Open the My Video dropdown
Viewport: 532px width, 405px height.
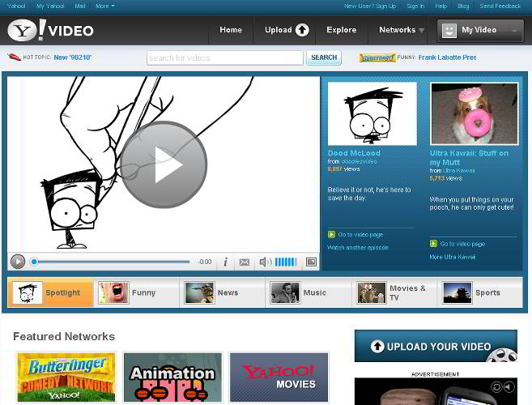480,31
